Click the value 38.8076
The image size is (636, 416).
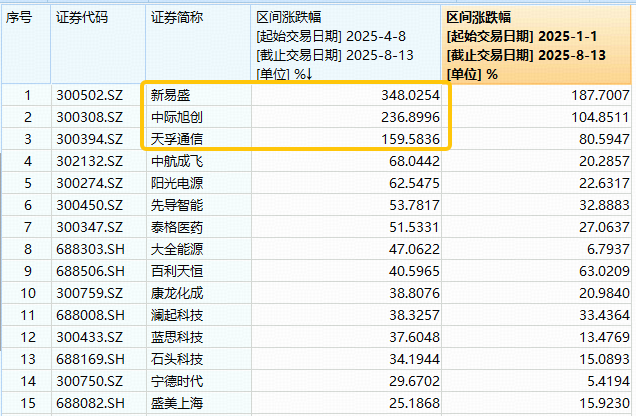click(414, 293)
